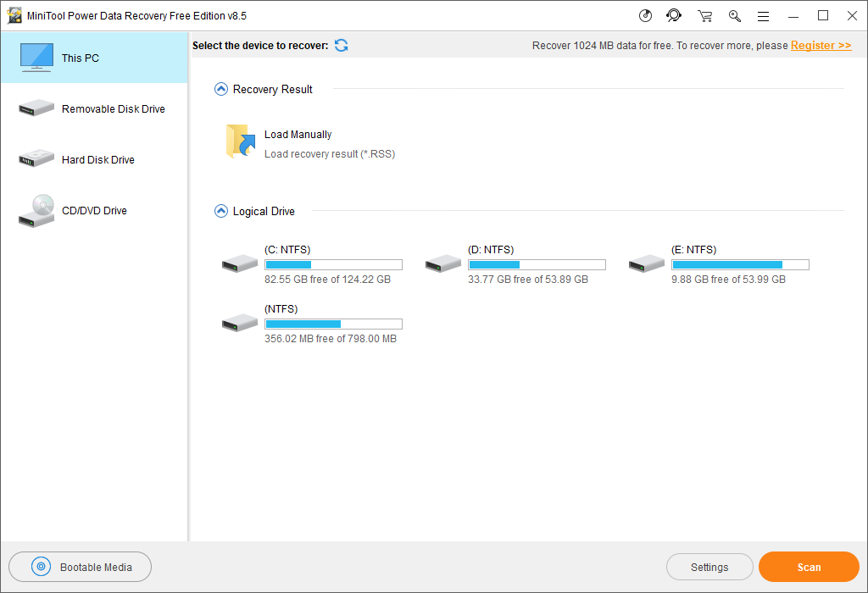Select This PC in the sidebar
The image size is (868, 593).
(x=94, y=58)
